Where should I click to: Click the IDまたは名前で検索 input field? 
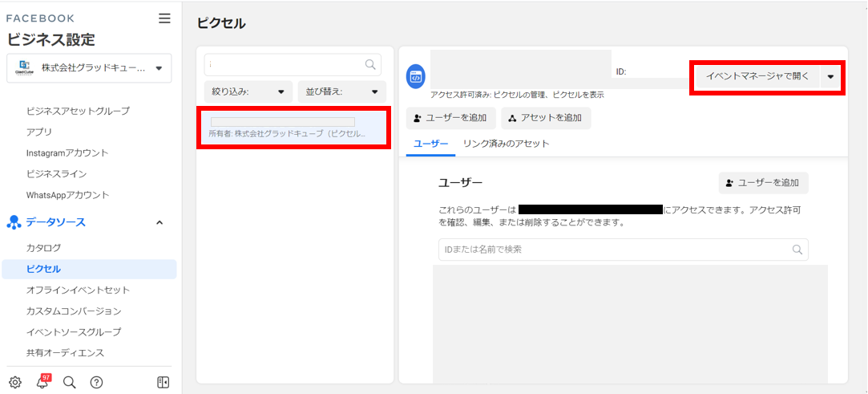coord(624,250)
